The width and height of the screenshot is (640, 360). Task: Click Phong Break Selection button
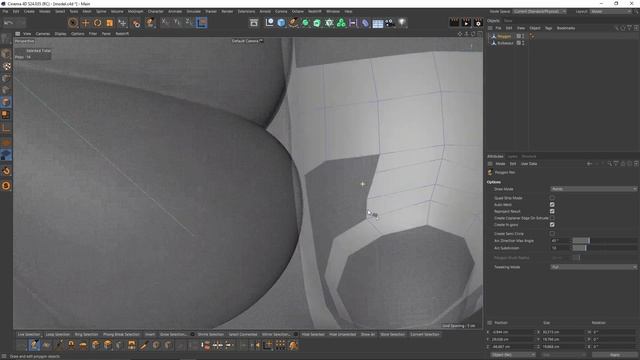point(121,334)
